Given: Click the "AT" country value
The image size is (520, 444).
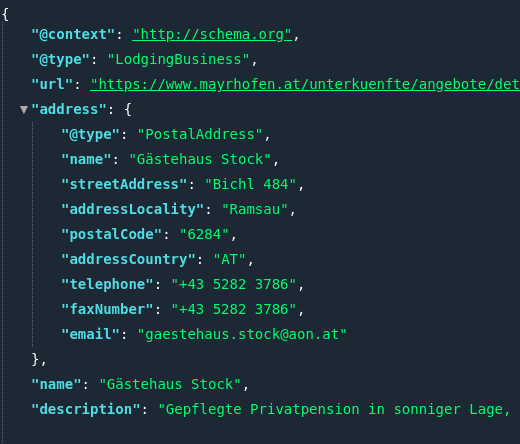Looking at the screenshot, I should (x=229, y=260).
